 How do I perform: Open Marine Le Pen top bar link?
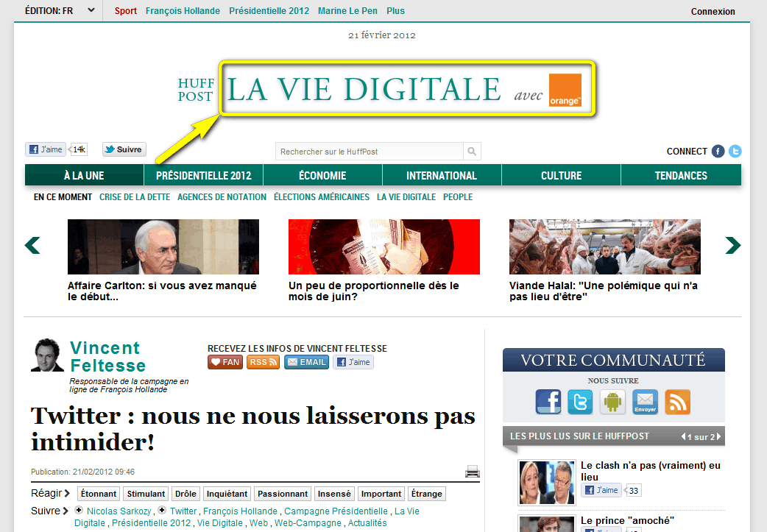click(347, 11)
